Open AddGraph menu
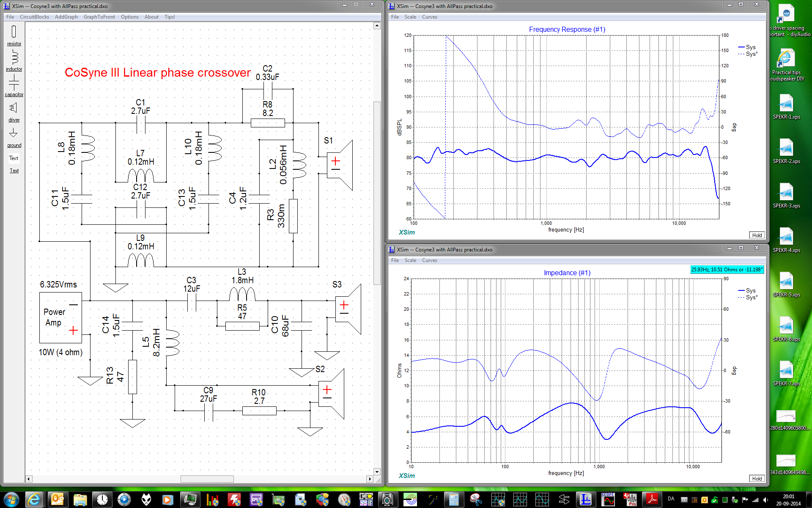The height and width of the screenshot is (508, 812). coord(66,17)
